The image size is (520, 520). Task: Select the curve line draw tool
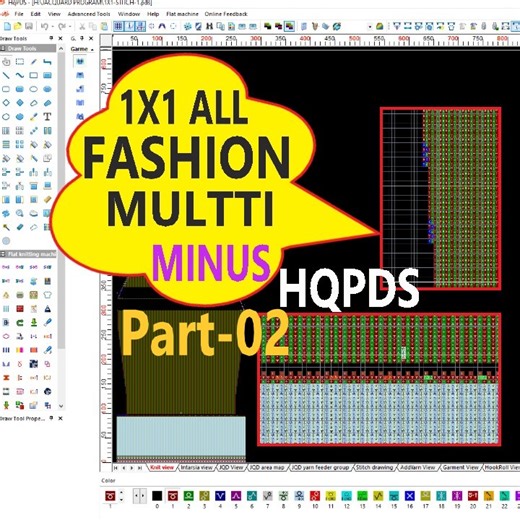tap(20, 75)
